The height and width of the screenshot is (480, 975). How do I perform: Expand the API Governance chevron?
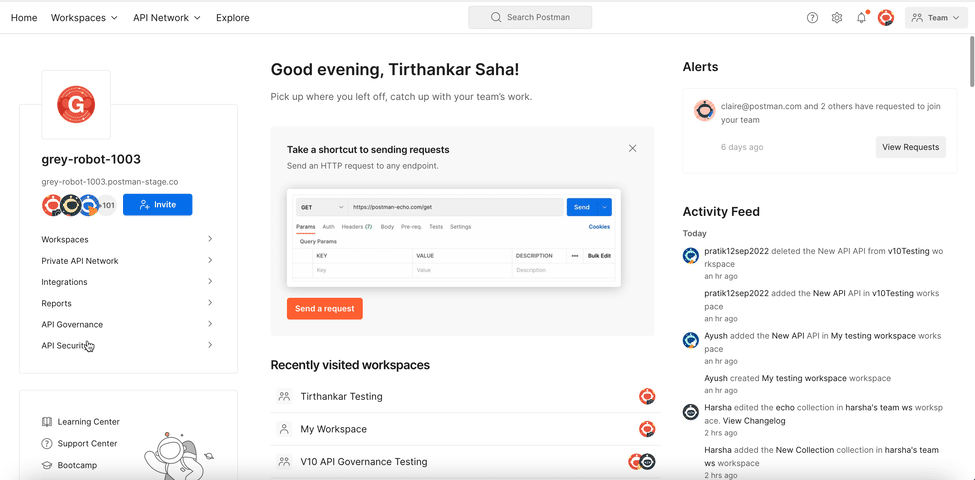[x=210, y=323]
